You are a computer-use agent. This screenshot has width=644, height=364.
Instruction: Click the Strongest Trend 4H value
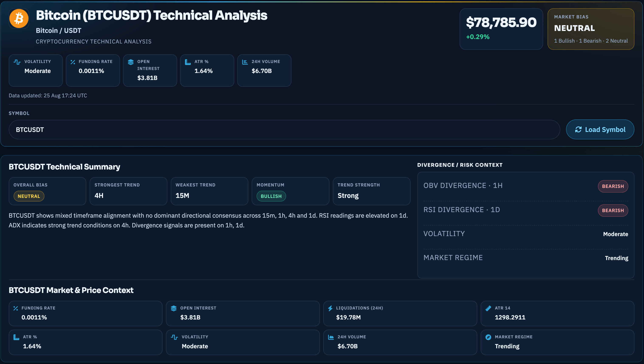pyautogui.click(x=99, y=196)
